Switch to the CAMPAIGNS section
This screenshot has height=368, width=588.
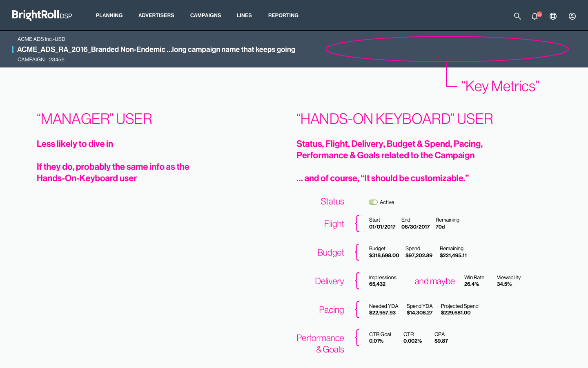(205, 16)
